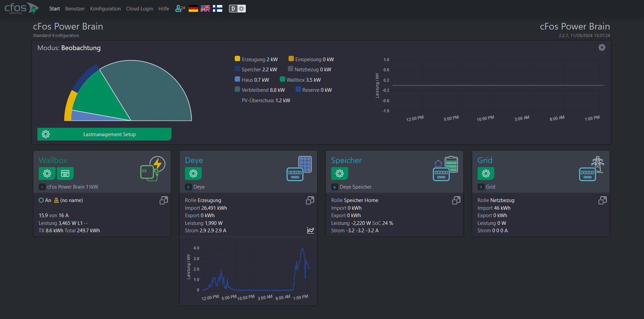Open Grid settings gear
This screenshot has height=319, width=644.
click(x=486, y=173)
